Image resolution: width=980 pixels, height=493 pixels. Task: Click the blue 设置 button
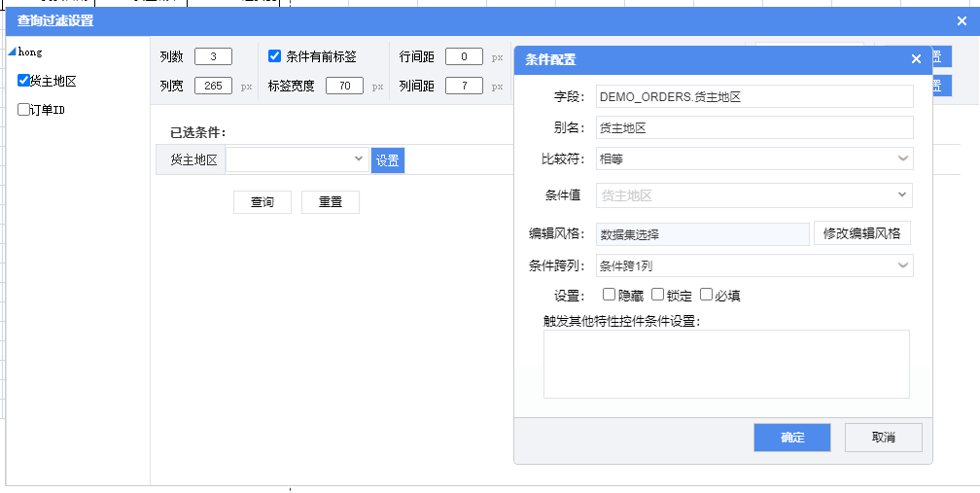point(388,160)
